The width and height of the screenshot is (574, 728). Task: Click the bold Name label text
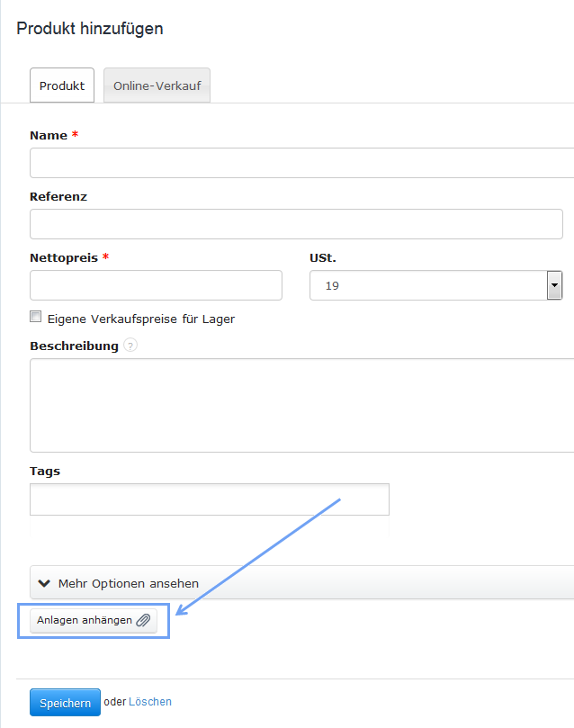(49, 135)
